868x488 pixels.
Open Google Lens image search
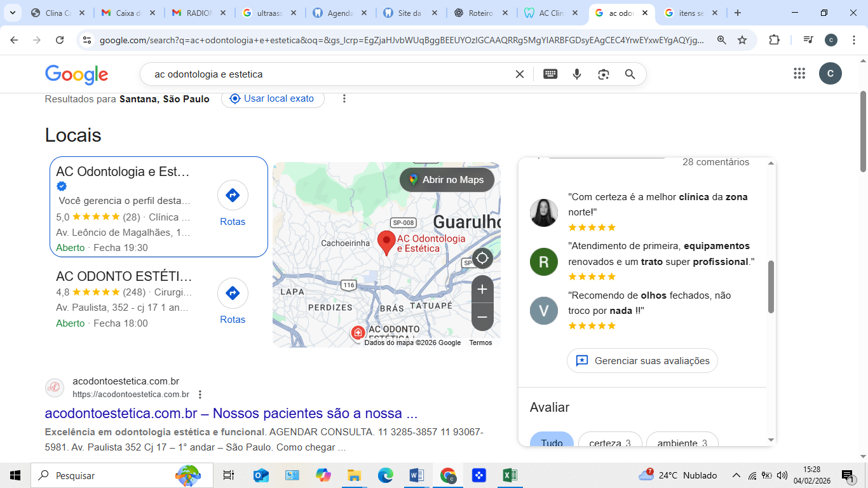click(603, 74)
